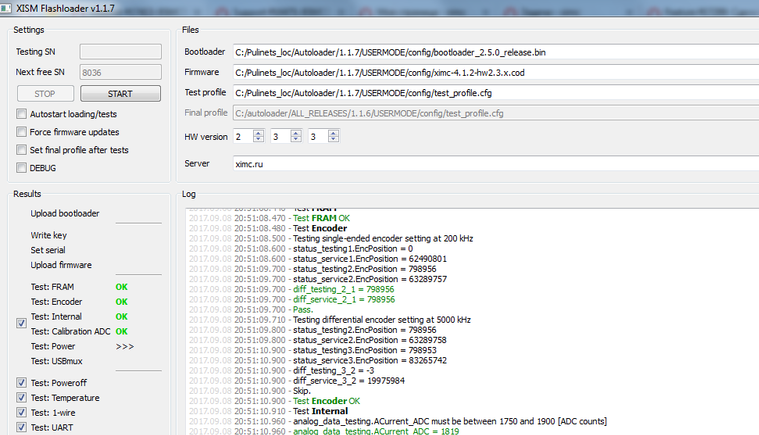Screen dimensions: 759x435
Task: Toggle the checkbox beside Test: Internal group
Action: pyautogui.click(x=21, y=323)
